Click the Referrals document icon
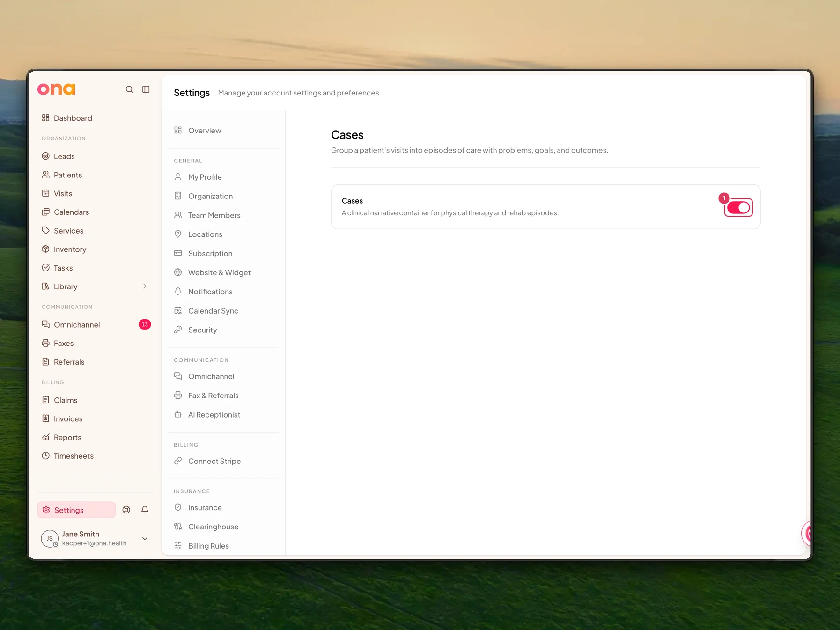 45,361
